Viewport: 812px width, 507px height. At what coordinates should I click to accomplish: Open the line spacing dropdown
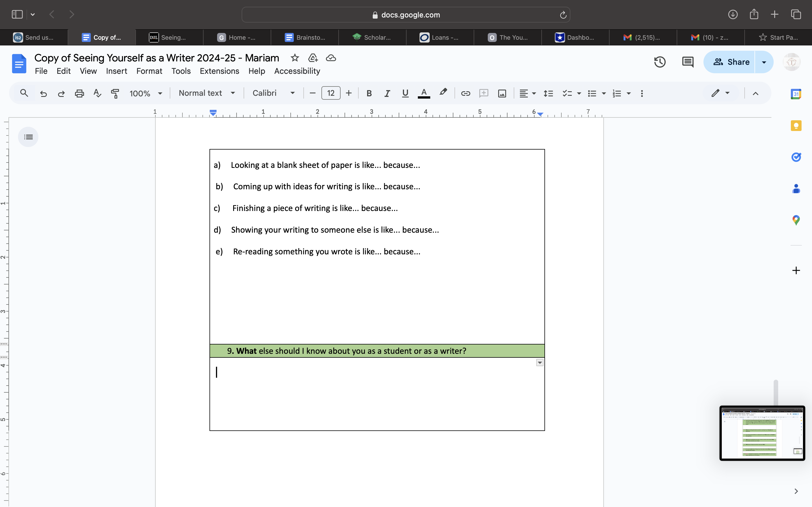pos(548,93)
